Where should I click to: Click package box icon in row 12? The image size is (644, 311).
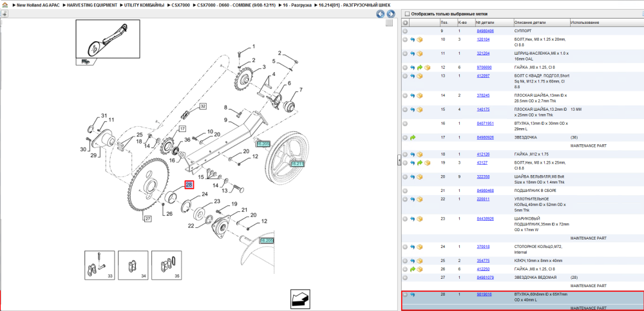pos(427,68)
